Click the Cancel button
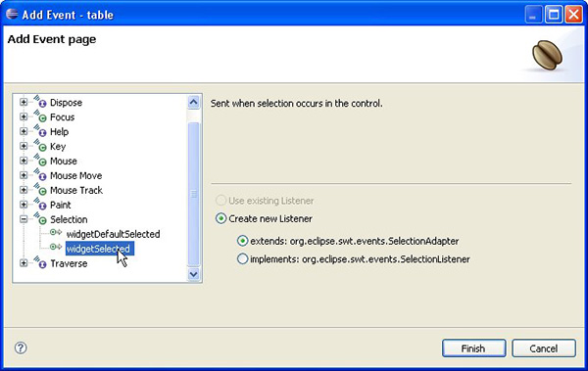The image size is (588, 371). [543, 348]
